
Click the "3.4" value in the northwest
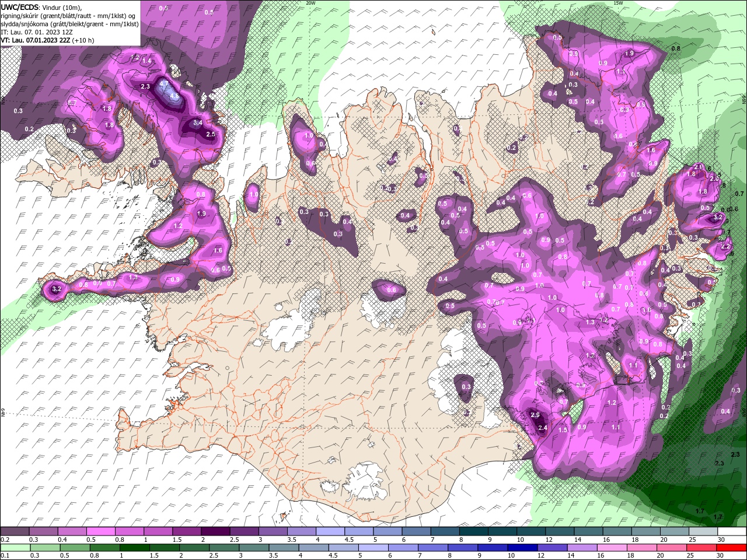(x=198, y=123)
